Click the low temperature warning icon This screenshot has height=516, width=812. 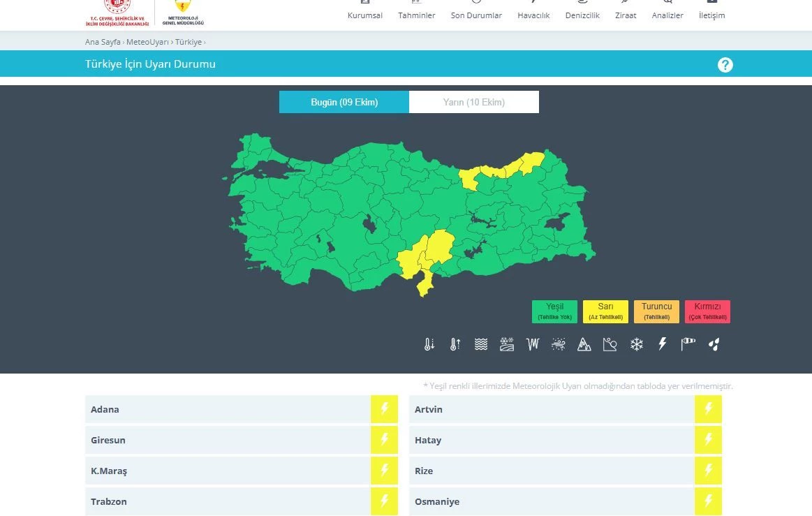(429, 344)
